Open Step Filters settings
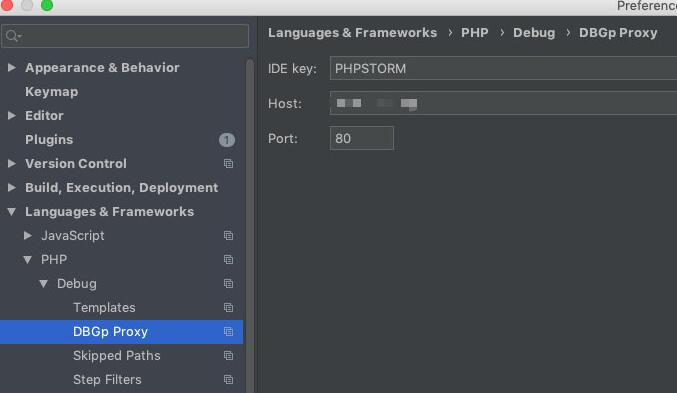Viewport: 677px width, 393px height. click(108, 380)
